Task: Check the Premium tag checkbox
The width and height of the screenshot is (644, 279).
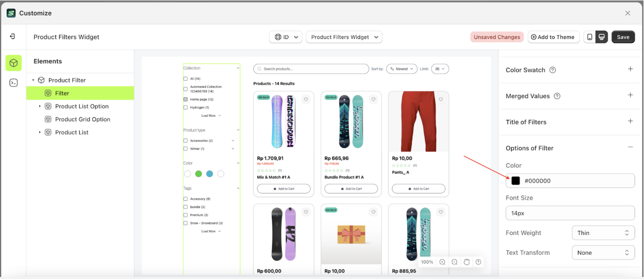Action: tap(185, 215)
